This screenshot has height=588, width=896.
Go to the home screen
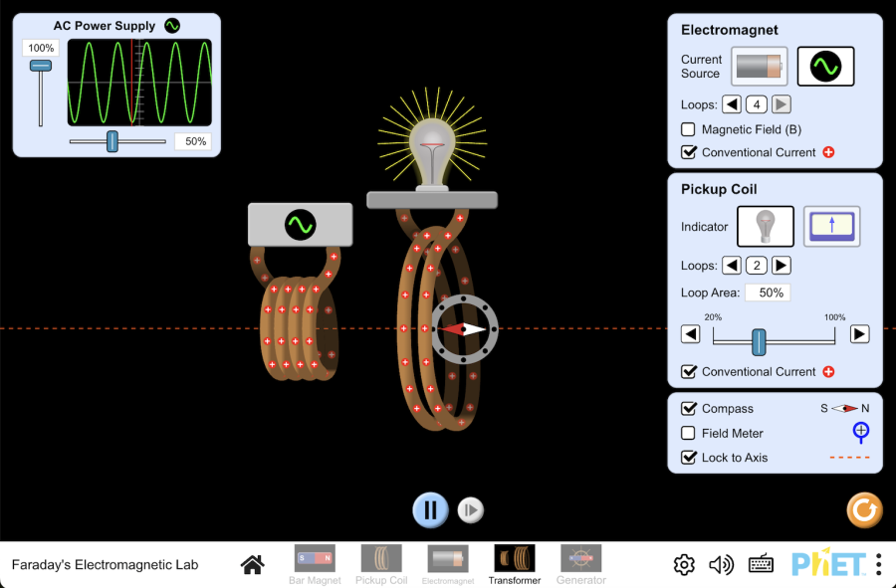pos(253,565)
